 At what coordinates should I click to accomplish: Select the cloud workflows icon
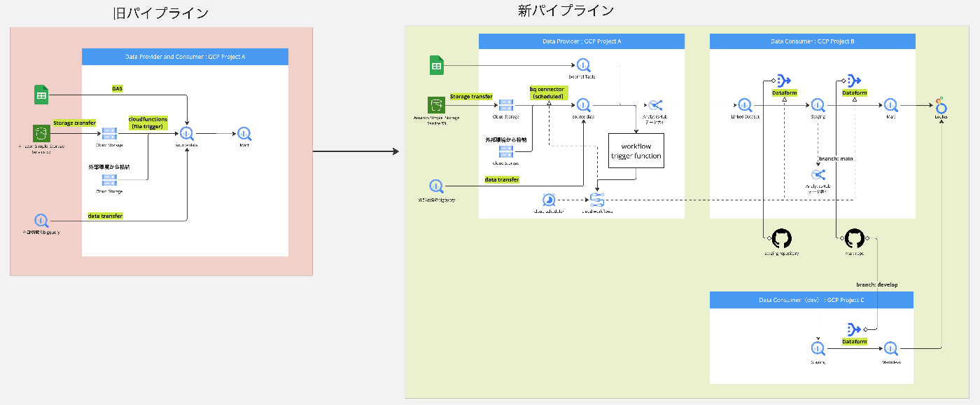[597, 200]
